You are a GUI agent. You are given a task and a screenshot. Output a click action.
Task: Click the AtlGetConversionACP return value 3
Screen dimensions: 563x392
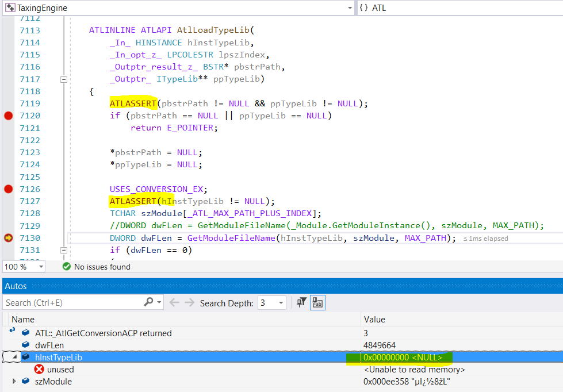[x=366, y=333]
